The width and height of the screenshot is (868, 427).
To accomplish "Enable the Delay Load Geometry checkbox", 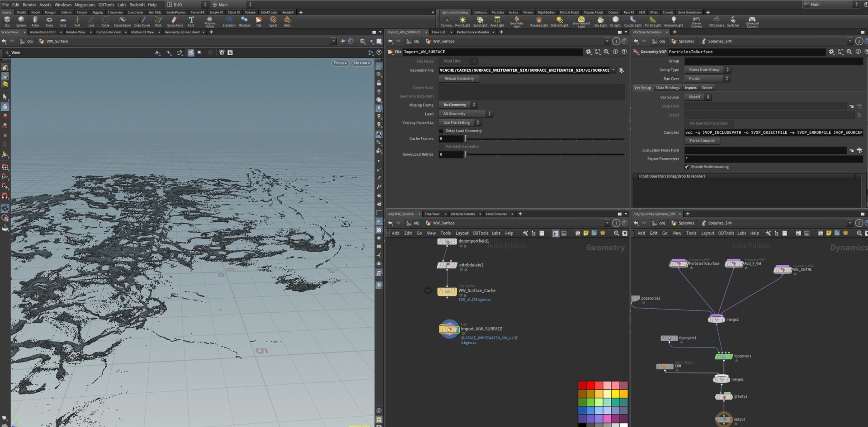I will (442, 131).
